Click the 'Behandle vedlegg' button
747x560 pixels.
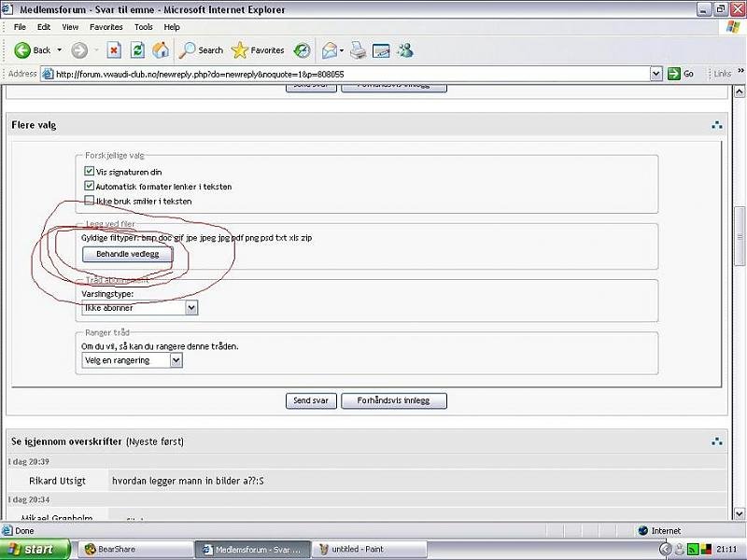128,254
